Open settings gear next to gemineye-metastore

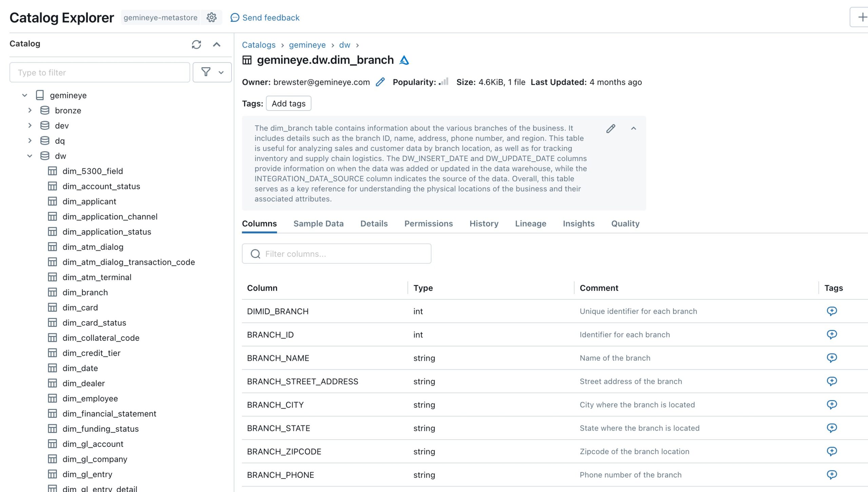(x=211, y=17)
